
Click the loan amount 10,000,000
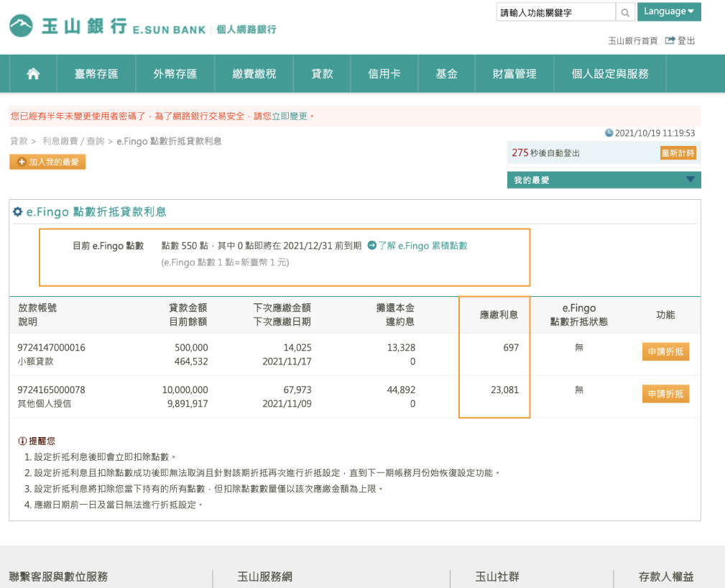click(x=185, y=390)
